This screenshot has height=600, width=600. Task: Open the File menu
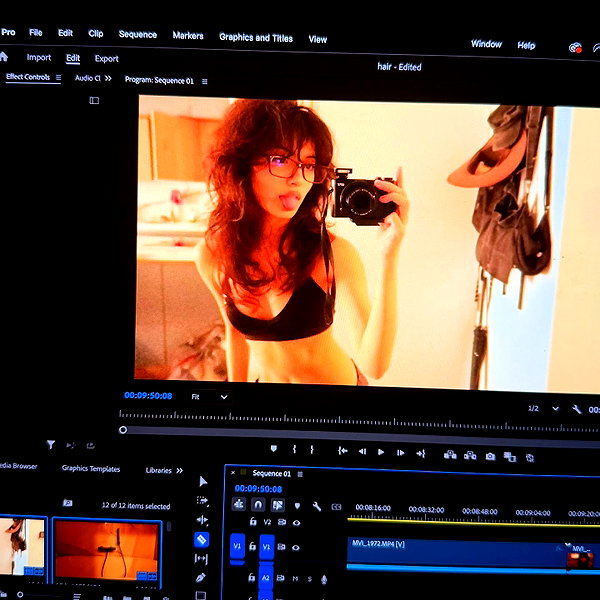click(x=36, y=33)
